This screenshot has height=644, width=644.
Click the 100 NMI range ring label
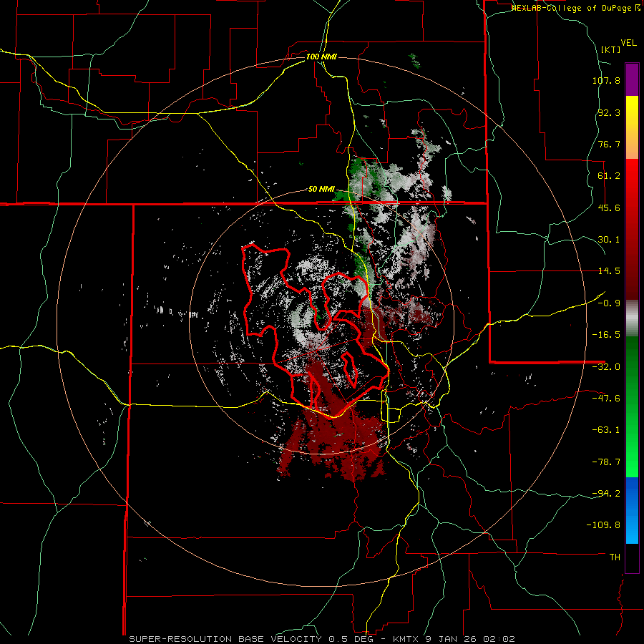[321, 57]
